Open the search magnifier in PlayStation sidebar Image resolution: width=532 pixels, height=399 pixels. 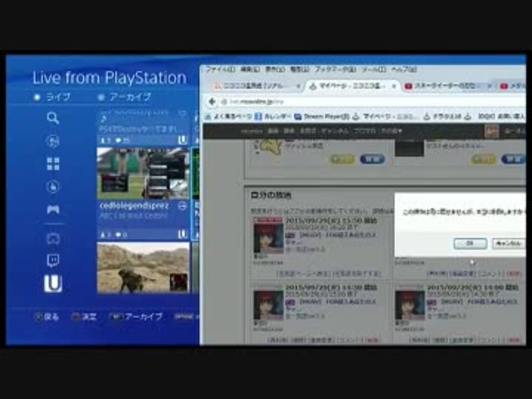pyautogui.click(x=53, y=119)
